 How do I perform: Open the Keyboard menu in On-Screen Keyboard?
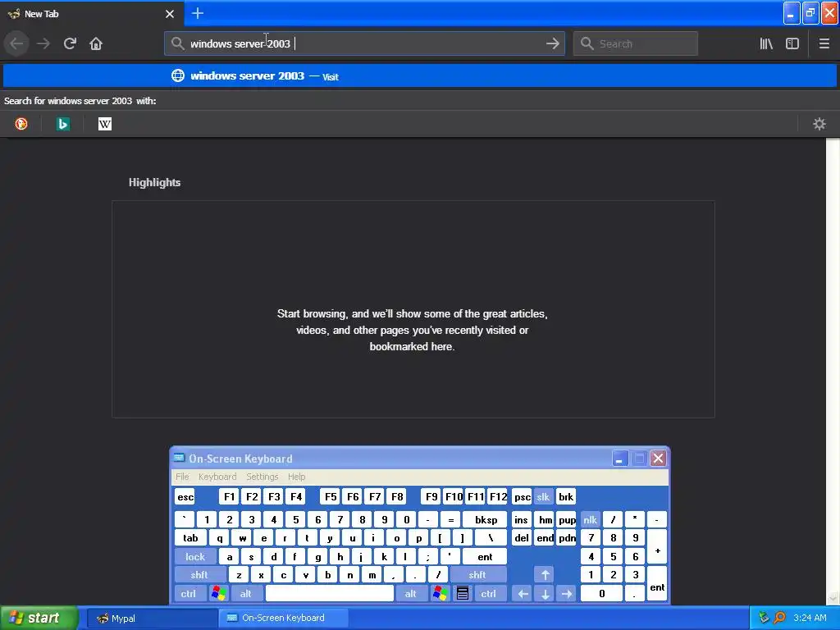tap(217, 477)
